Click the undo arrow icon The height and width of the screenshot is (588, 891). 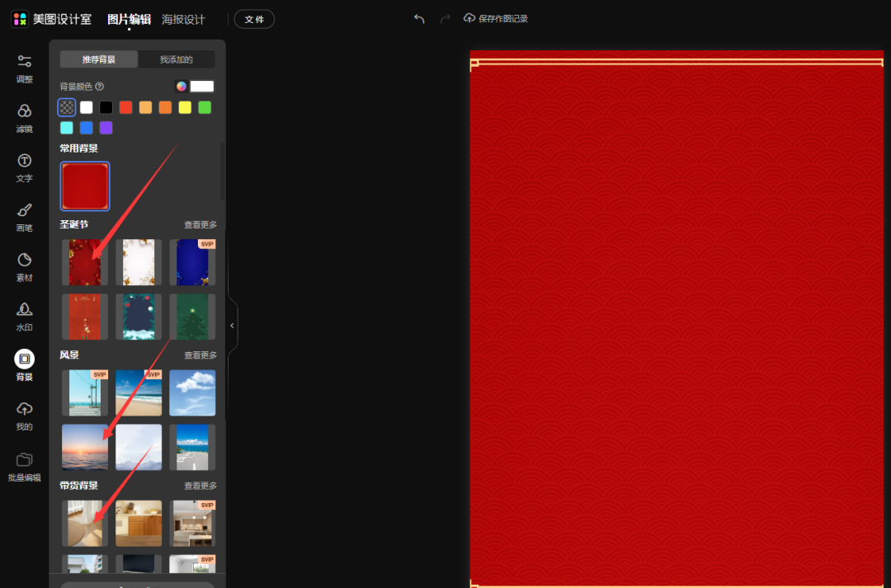click(x=419, y=19)
